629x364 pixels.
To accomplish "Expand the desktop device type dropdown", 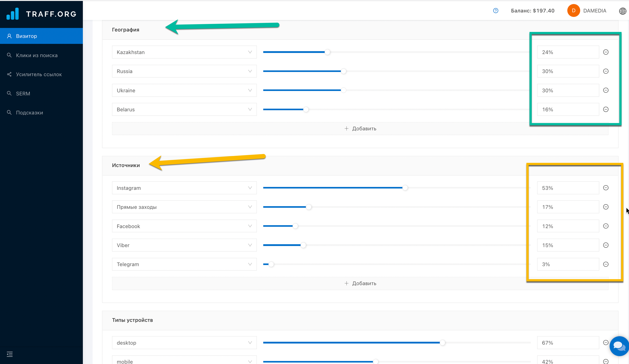I will [184, 343].
